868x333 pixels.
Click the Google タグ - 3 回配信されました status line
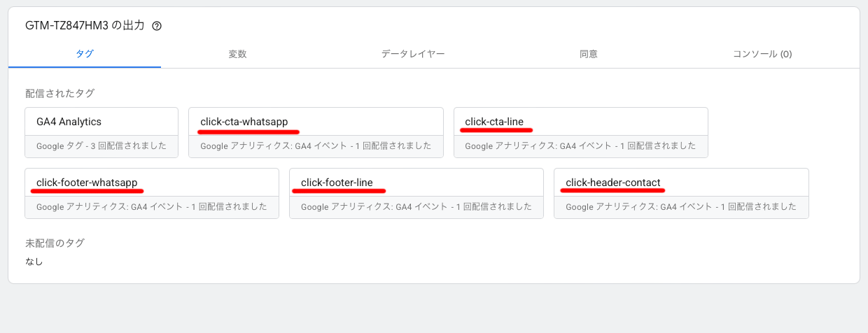pos(101,146)
